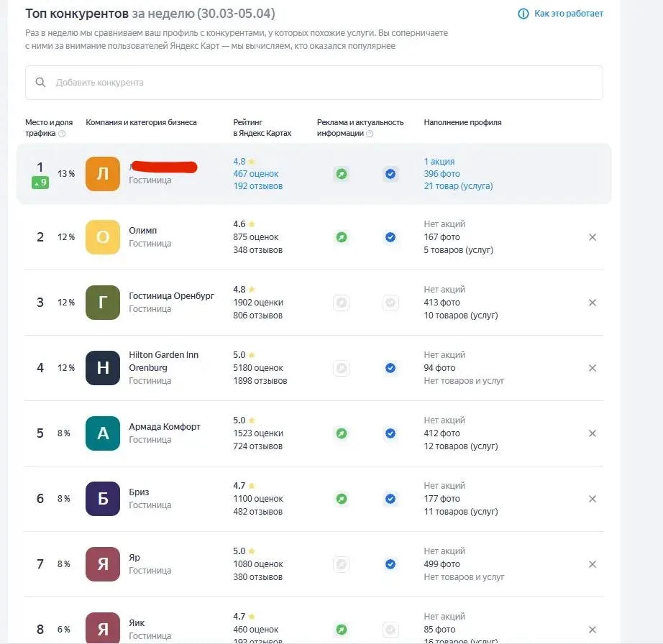Click the blue verified badge in the first row

tap(390, 174)
